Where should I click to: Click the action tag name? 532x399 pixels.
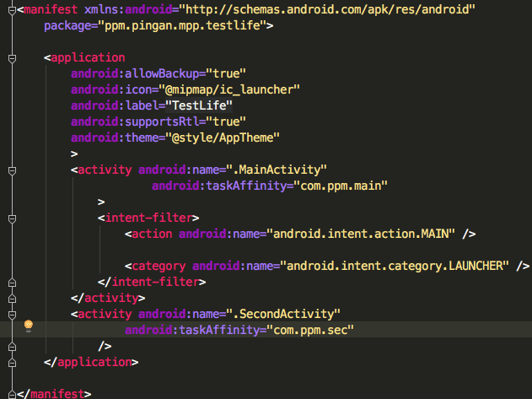click(152, 234)
